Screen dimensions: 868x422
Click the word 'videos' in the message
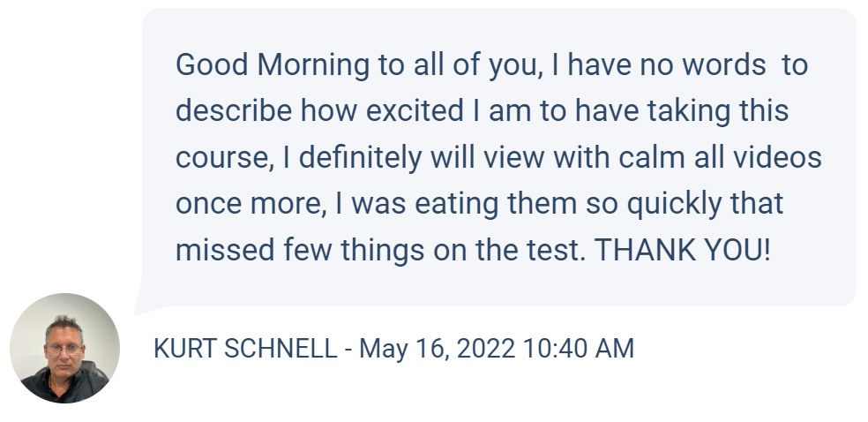coord(777,157)
